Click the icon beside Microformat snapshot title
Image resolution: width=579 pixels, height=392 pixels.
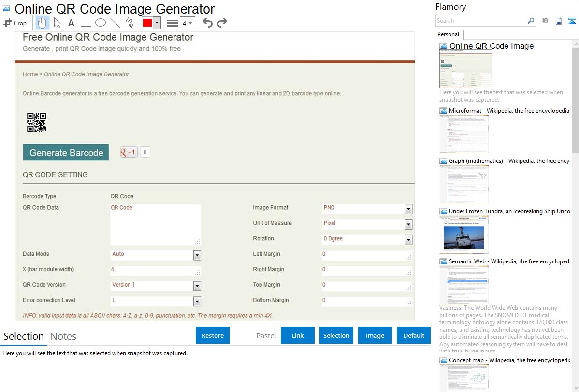pyautogui.click(x=443, y=111)
